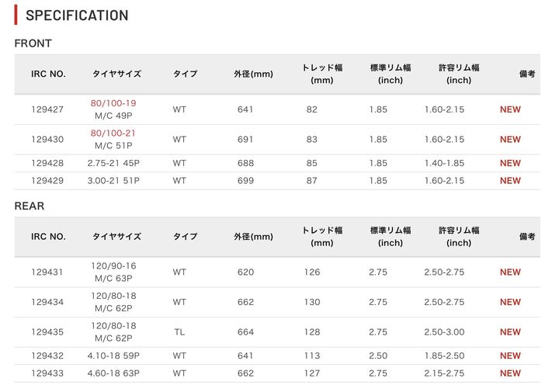Click the 4.10-18 59P tire size
The height and width of the screenshot is (392, 559).
(x=113, y=356)
